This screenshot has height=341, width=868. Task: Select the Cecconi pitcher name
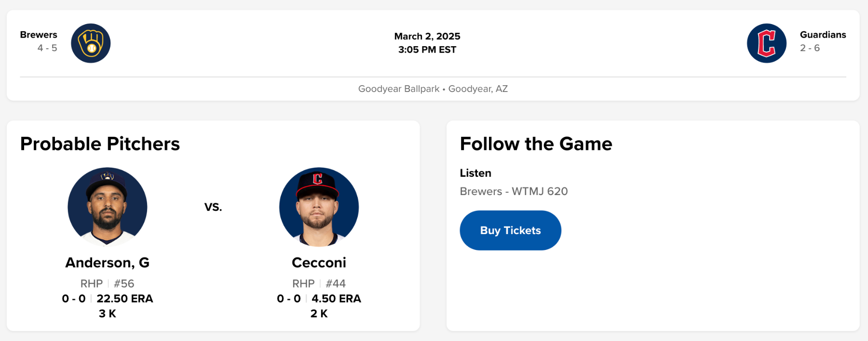pos(319,262)
